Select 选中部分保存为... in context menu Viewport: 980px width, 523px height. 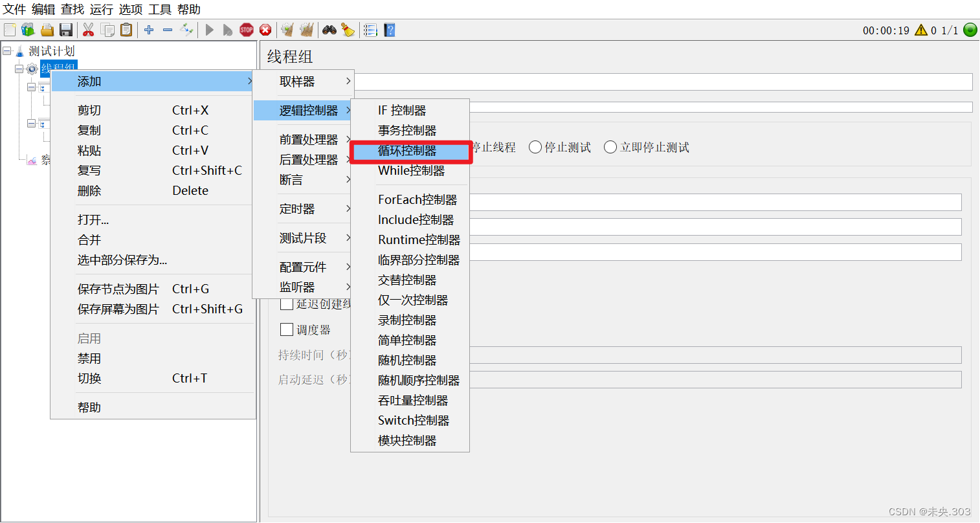tap(153, 260)
